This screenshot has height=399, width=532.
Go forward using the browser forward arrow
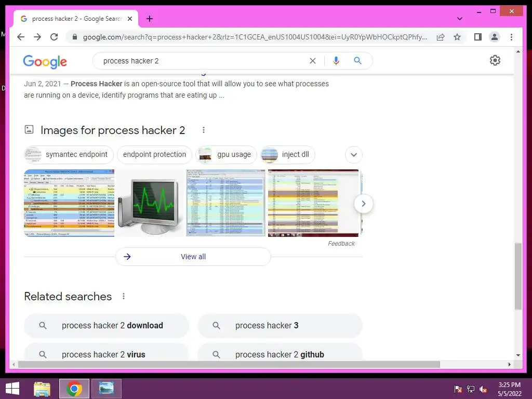(37, 37)
